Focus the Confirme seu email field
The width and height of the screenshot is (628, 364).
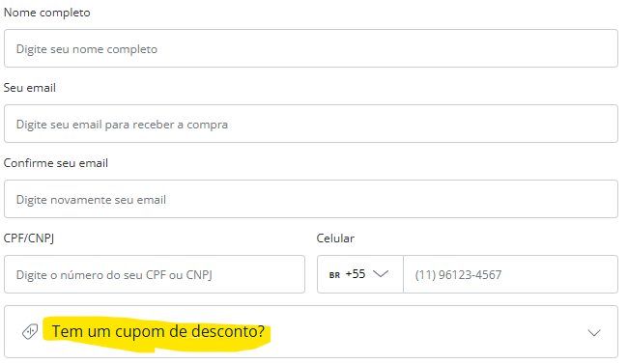tap(311, 199)
